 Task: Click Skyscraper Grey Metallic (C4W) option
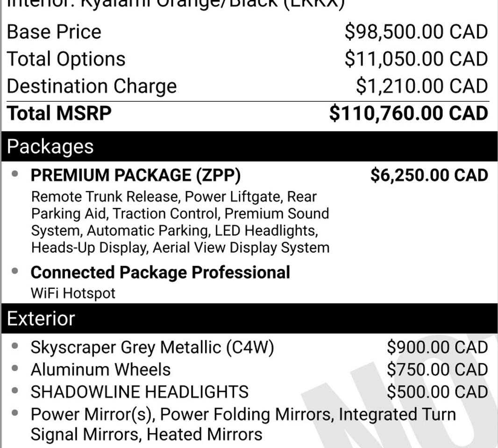tap(152, 347)
